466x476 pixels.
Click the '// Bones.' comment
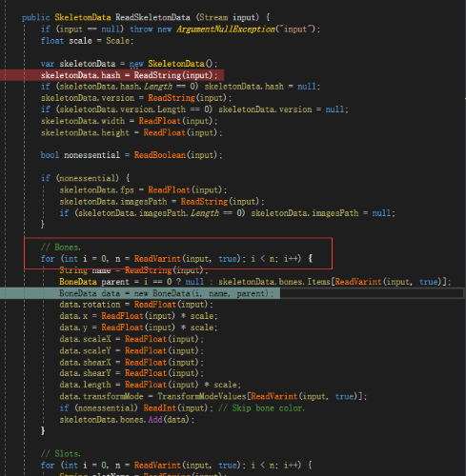coord(61,248)
